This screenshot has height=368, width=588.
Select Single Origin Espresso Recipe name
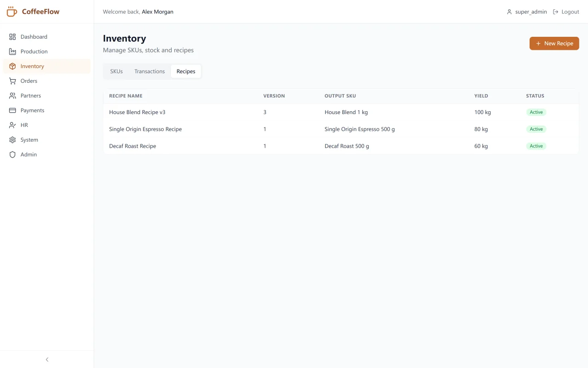[146, 129]
